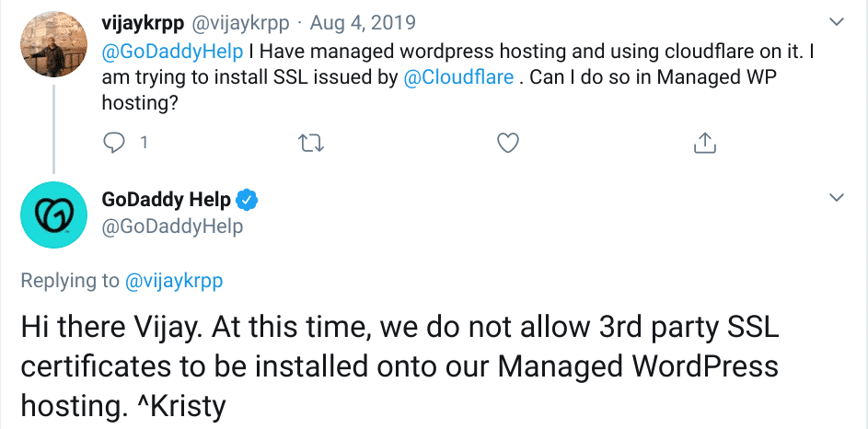Click GoDaddy Help verified badge
868x429 pixels.
[x=249, y=199]
